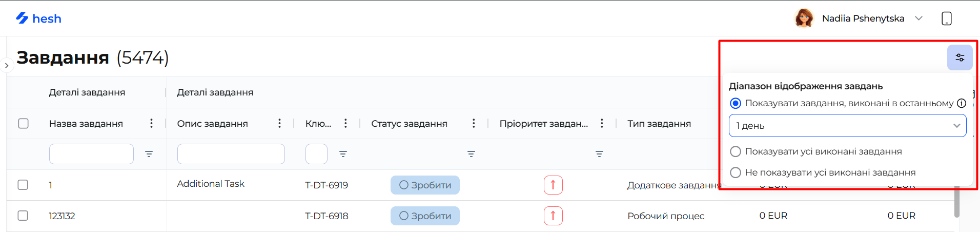Click the Пріоритет завдання column filter icon
The height and width of the screenshot is (232, 980).
pos(599,154)
